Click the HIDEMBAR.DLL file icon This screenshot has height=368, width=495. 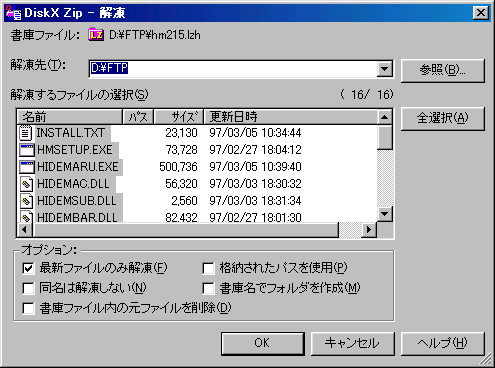coord(26,217)
